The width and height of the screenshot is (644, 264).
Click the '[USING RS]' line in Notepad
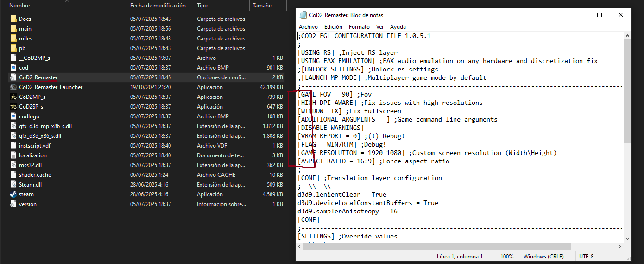pyautogui.click(x=347, y=52)
